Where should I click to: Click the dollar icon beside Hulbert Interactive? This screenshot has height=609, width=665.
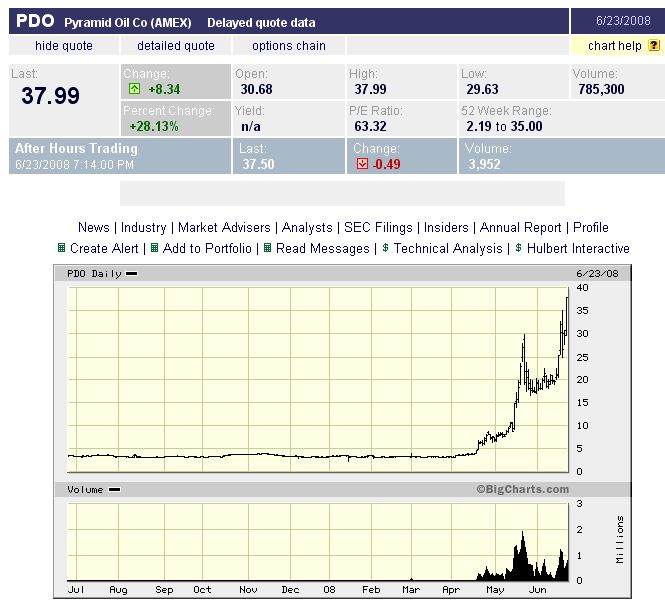518,247
